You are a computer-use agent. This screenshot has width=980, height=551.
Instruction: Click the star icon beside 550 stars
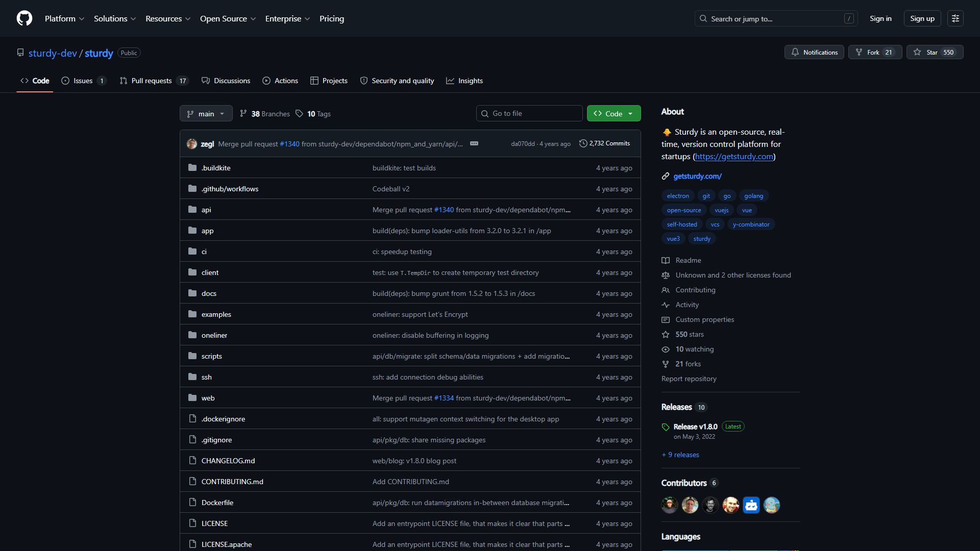point(666,335)
